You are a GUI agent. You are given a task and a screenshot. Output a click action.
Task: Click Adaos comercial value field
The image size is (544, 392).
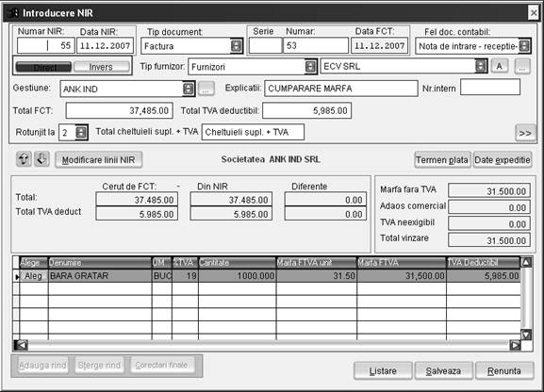click(x=489, y=207)
